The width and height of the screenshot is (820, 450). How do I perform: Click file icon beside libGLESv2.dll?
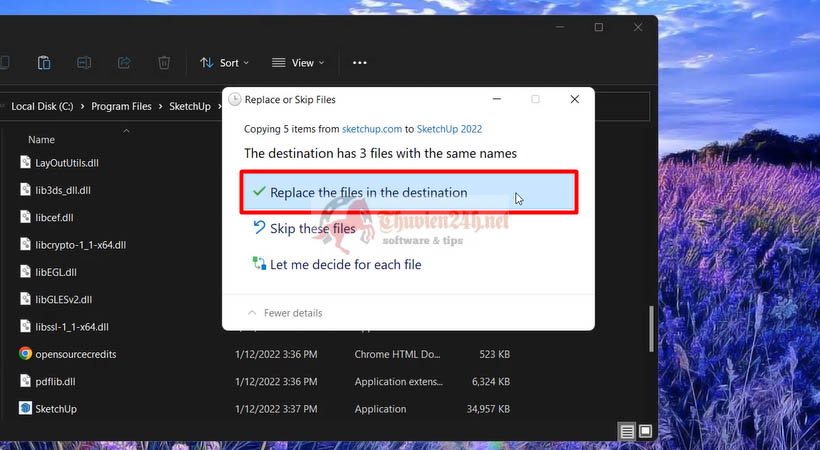pyautogui.click(x=25, y=299)
